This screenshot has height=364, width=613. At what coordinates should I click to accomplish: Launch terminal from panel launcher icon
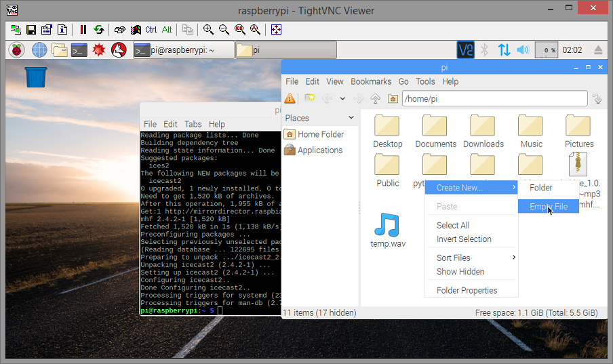click(79, 50)
